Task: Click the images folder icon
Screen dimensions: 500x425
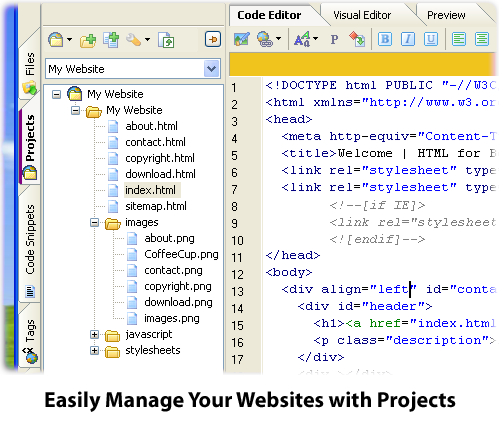Action: [x=113, y=223]
